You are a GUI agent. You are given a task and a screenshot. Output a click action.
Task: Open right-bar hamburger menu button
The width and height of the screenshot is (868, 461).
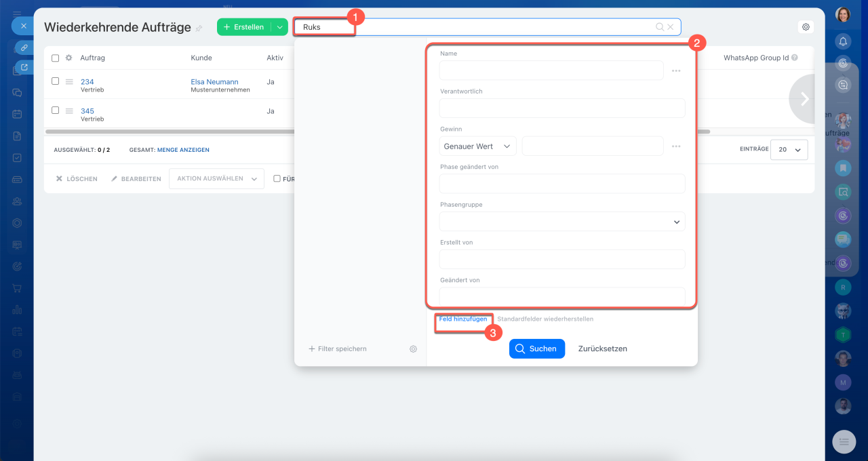[844, 441]
